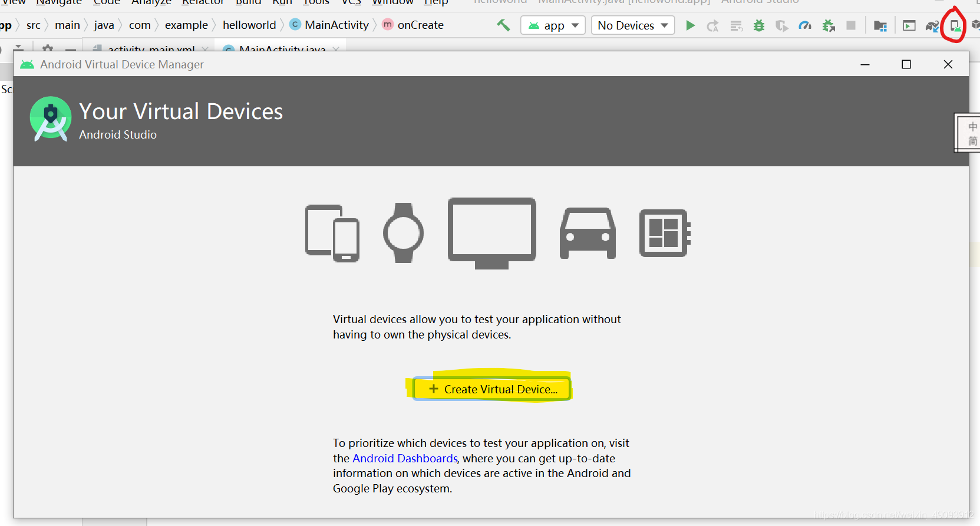Open the Window menu
Viewport: 980px width, 526px height.
393,2
